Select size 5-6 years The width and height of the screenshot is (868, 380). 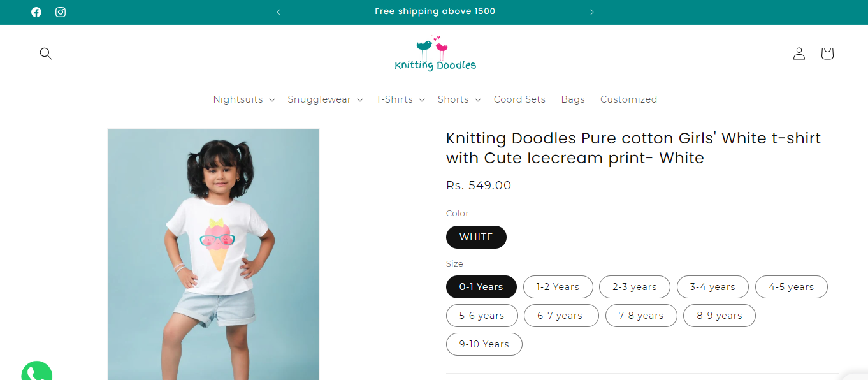tap(482, 316)
